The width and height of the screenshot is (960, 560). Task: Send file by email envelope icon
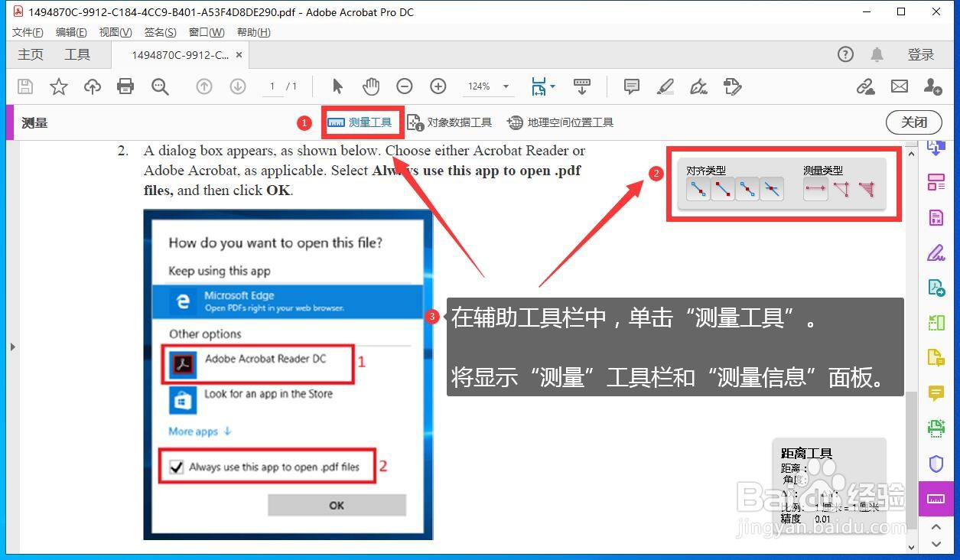point(900,86)
